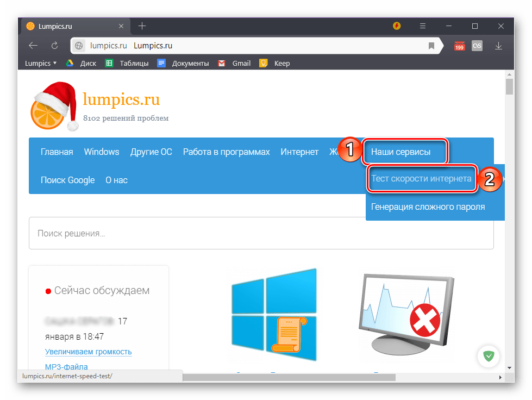Image resolution: width=532 pixels, height=400 pixels.
Task: Reload the page with refresh icon
Action: tap(54, 46)
